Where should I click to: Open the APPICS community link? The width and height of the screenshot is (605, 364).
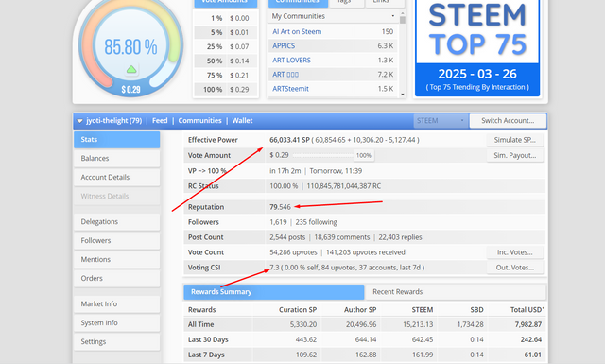point(284,46)
